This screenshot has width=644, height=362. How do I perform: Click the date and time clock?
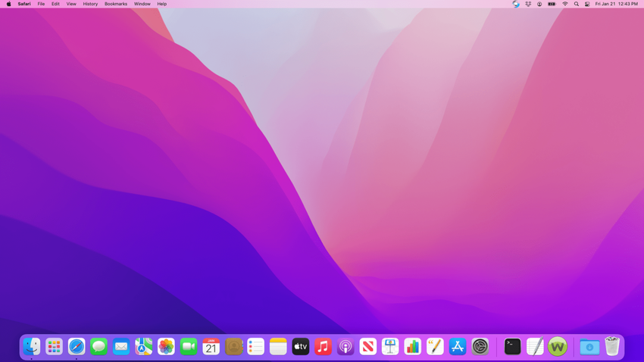click(x=616, y=4)
